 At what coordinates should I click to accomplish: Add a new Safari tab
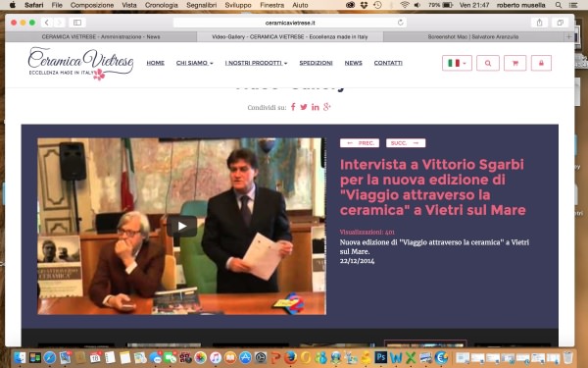click(x=568, y=37)
